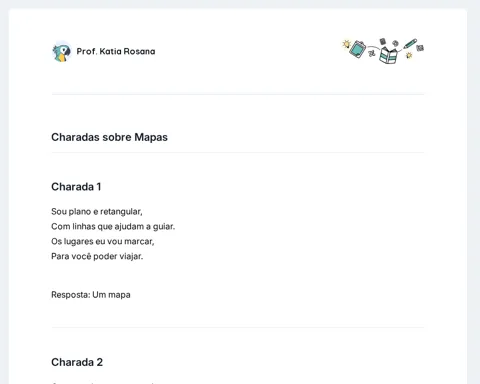Click the Charada 2 heading
The height and width of the screenshot is (384, 480).
(77, 362)
